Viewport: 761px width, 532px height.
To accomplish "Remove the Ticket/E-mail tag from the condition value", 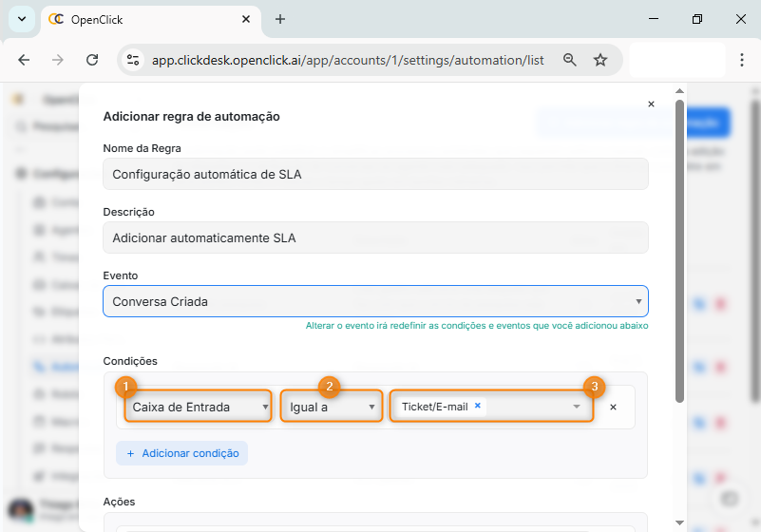I will click(478, 406).
